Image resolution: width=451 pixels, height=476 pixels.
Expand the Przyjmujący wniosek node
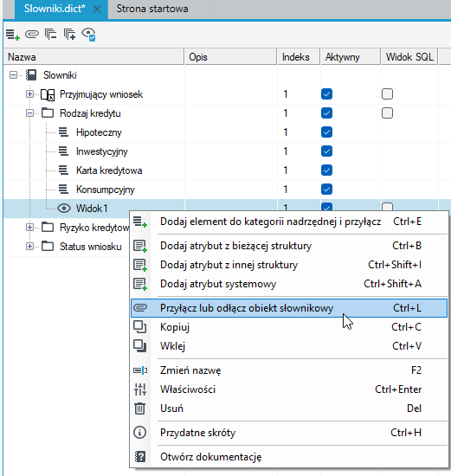[29, 94]
